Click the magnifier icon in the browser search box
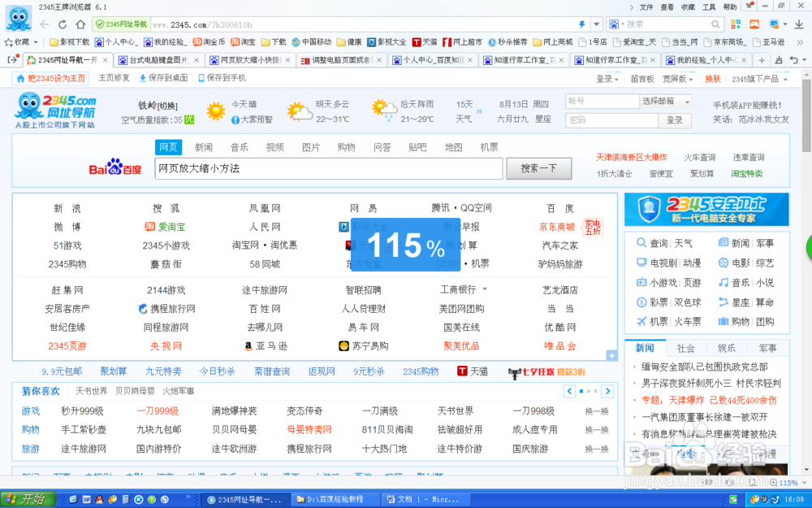Screen dimensions: 812x508 (x=715, y=24)
